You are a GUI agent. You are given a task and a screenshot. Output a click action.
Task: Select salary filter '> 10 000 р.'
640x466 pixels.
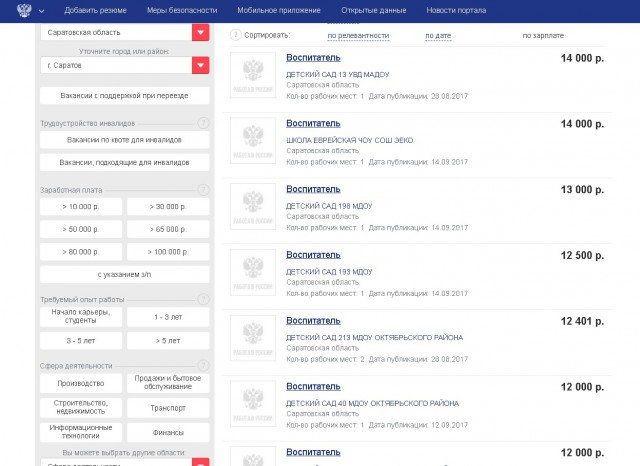coord(81,207)
